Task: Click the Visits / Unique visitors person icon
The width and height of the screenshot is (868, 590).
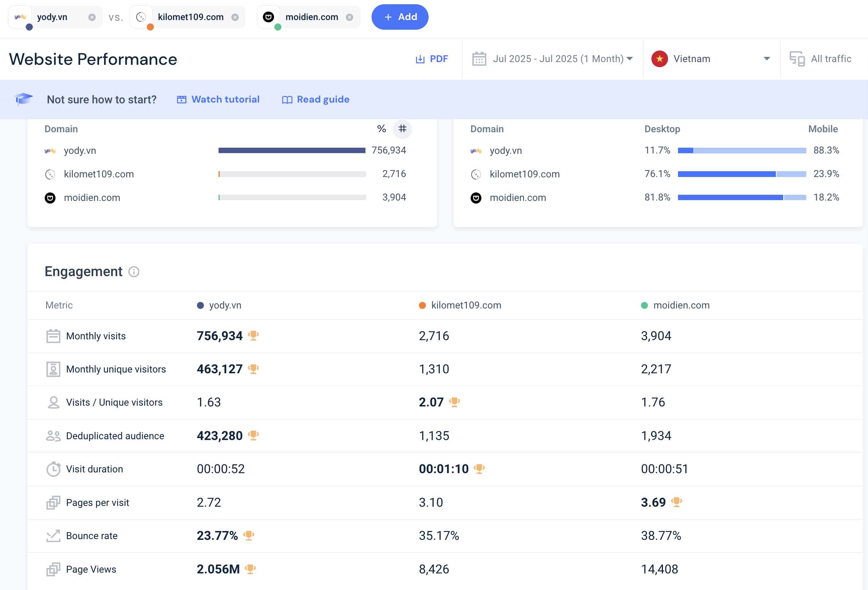Action: 53,402
